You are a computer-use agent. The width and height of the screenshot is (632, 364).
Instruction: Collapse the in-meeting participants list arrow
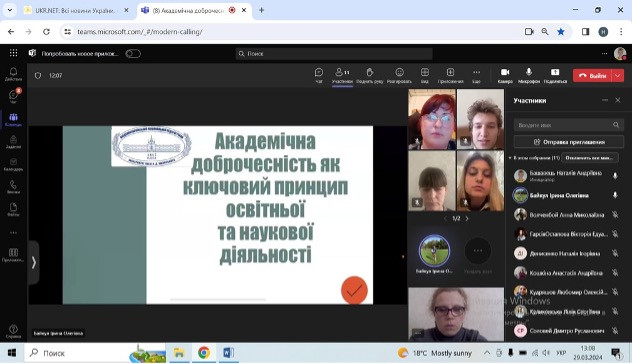510,158
